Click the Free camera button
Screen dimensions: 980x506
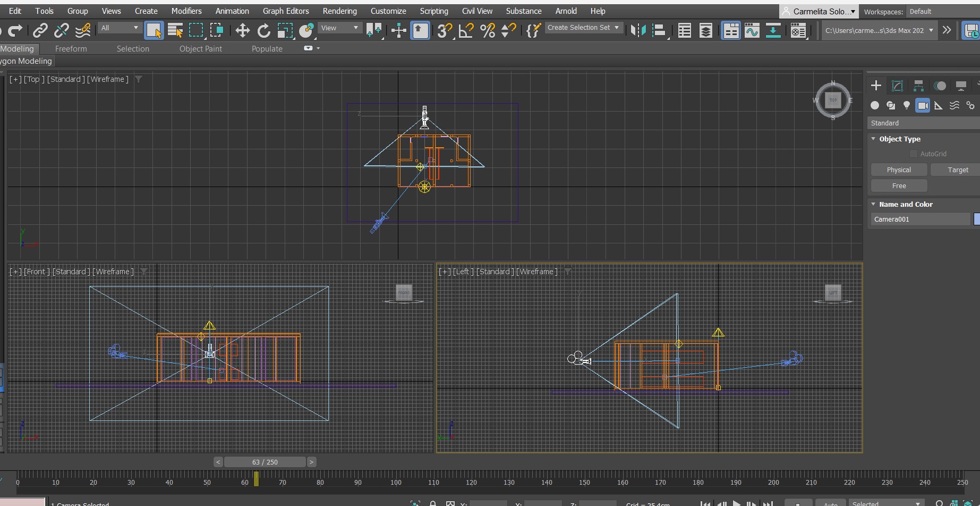point(899,186)
